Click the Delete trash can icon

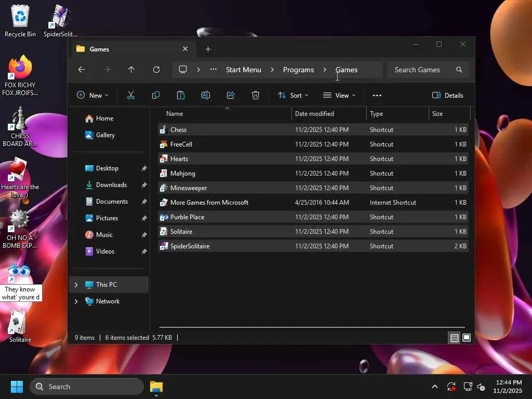[256, 96]
